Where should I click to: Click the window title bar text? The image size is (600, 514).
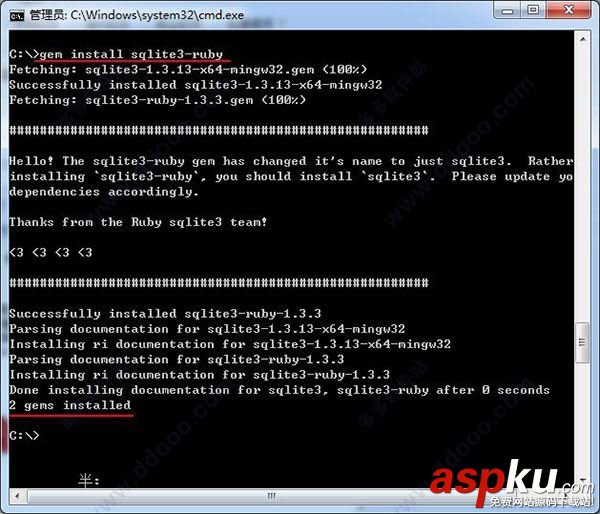pyautogui.click(x=137, y=15)
